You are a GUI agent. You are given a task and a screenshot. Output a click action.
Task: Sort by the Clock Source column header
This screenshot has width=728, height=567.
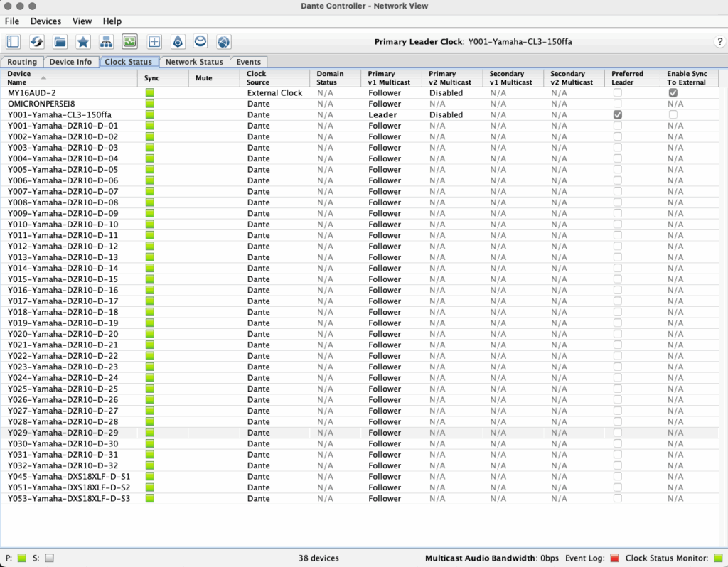274,78
